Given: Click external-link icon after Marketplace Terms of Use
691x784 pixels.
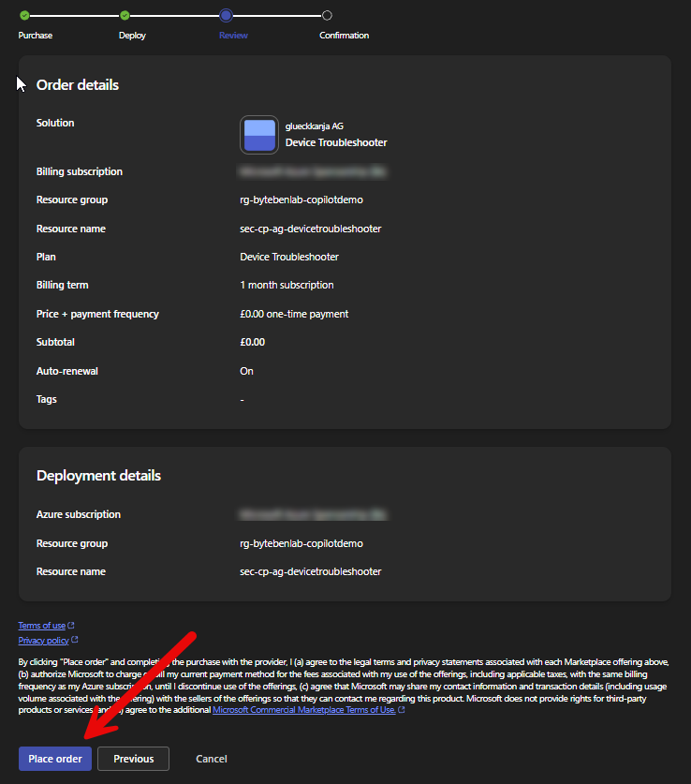Looking at the screenshot, I should (402, 710).
